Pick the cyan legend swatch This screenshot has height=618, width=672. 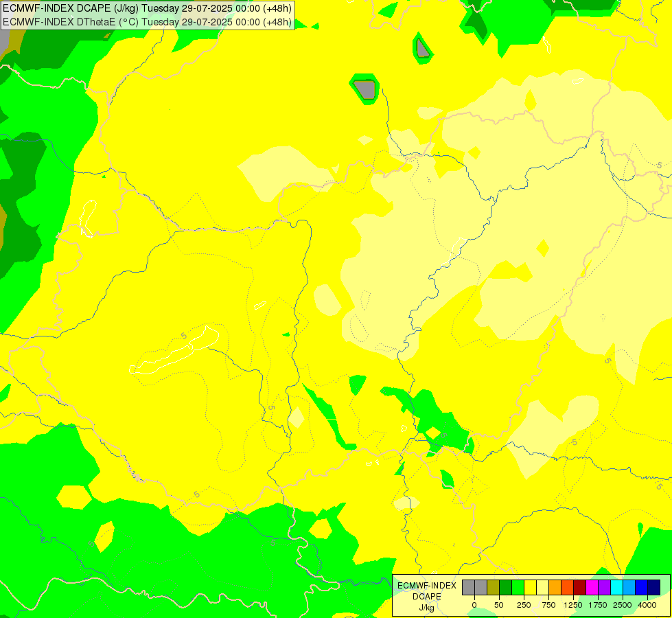(x=616, y=588)
